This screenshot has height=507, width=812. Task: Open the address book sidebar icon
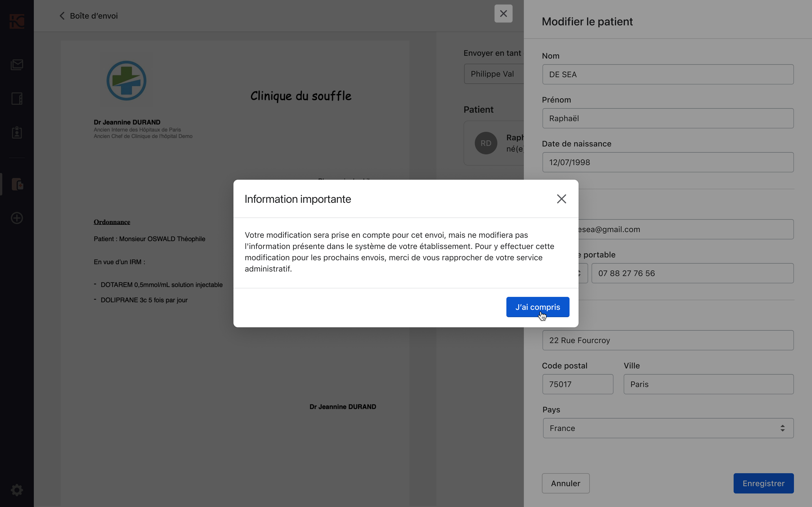17,99
